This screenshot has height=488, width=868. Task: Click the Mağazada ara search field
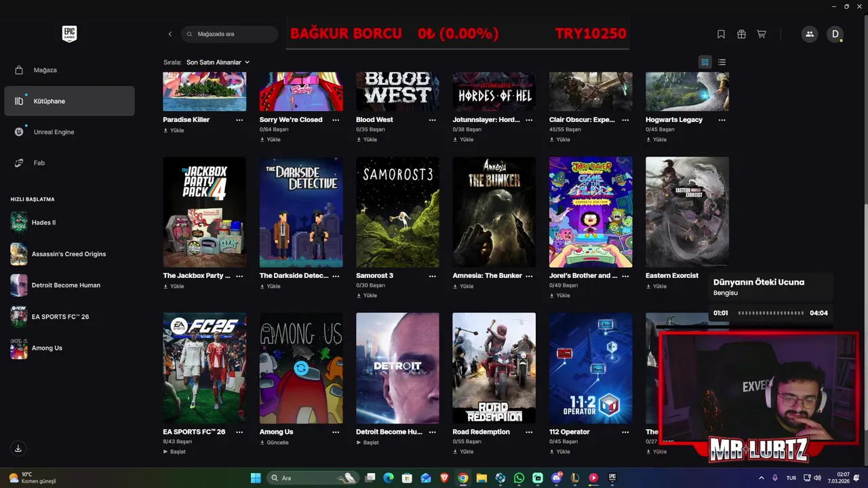click(x=230, y=34)
